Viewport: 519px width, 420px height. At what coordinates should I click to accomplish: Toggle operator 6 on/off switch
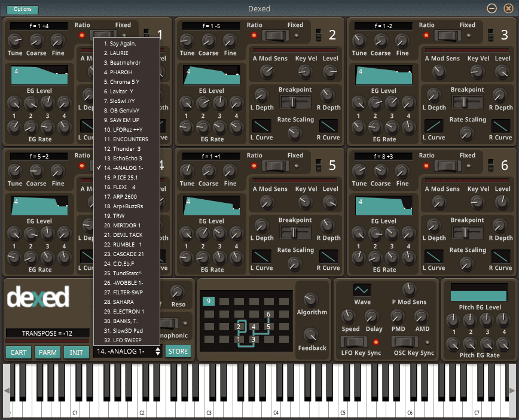pyautogui.click(x=490, y=166)
